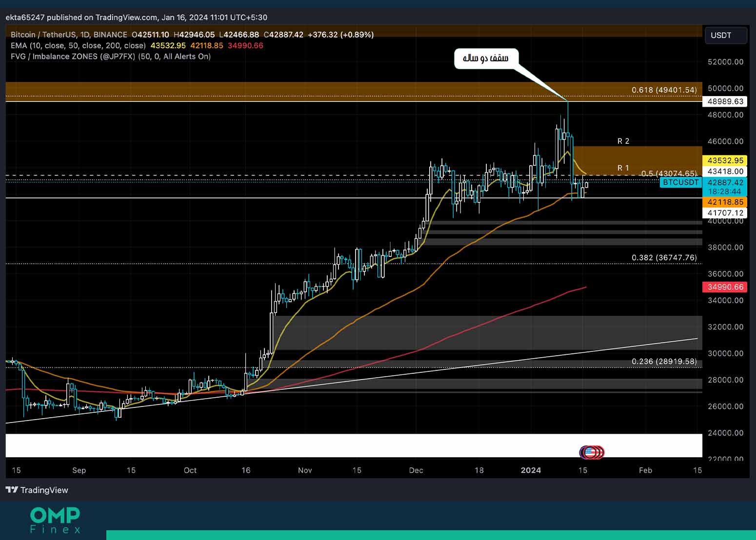The height and width of the screenshot is (540, 756).
Task: Click the +376.32 (+0.89%) change value
Action: pos(341,35)
